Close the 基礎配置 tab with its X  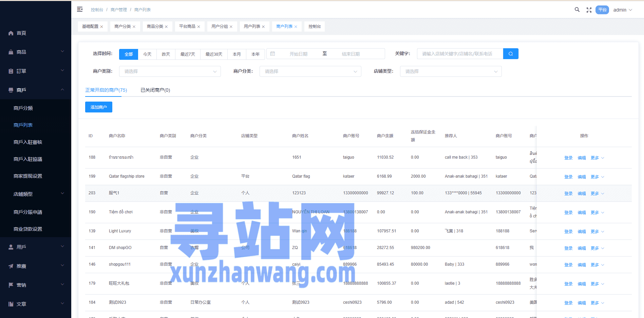(101, 26)
